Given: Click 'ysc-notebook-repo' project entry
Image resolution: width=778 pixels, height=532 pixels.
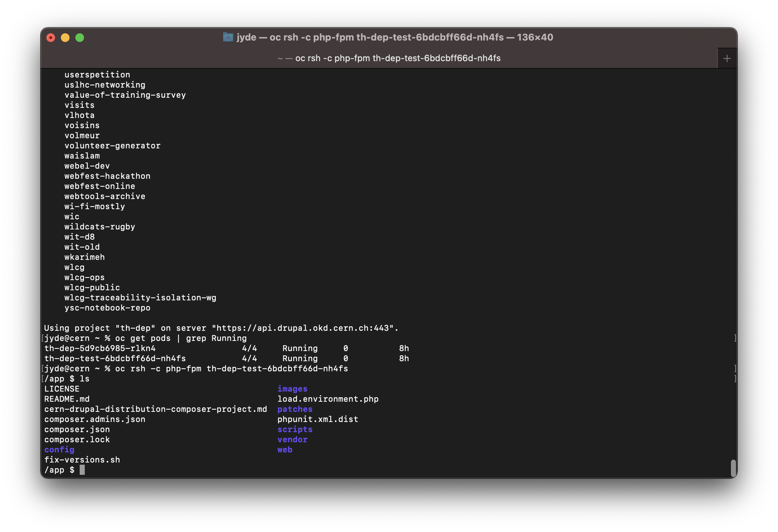Looking at the screenshot, I should (x=108, y=308).
